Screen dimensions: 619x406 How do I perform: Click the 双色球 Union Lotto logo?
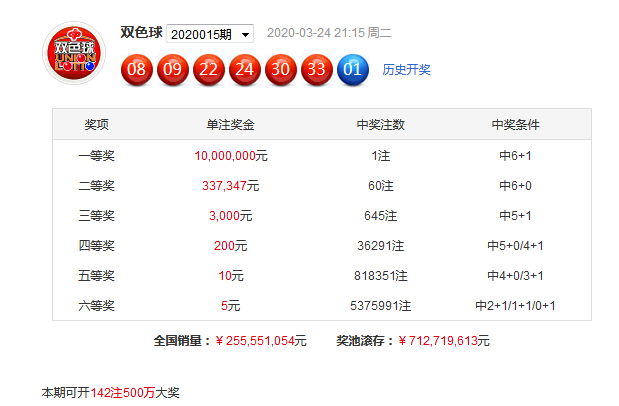(74, 53)
